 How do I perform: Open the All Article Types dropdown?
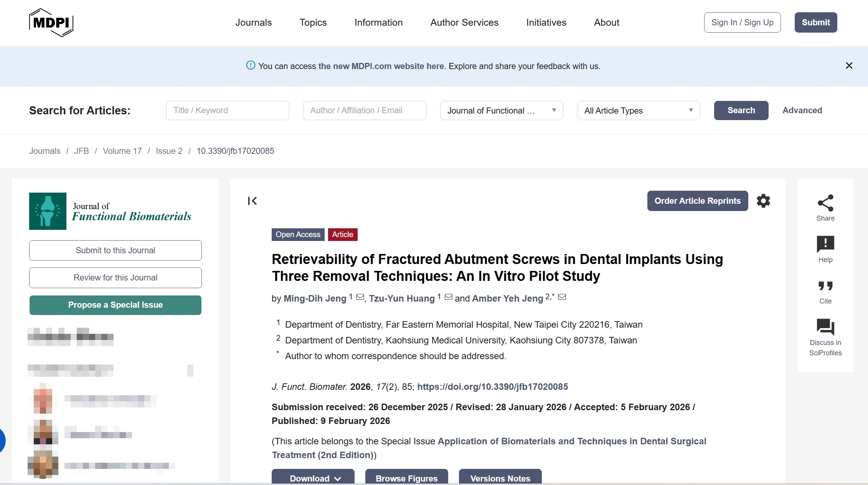pyautogui.click(x=638, y=111)
